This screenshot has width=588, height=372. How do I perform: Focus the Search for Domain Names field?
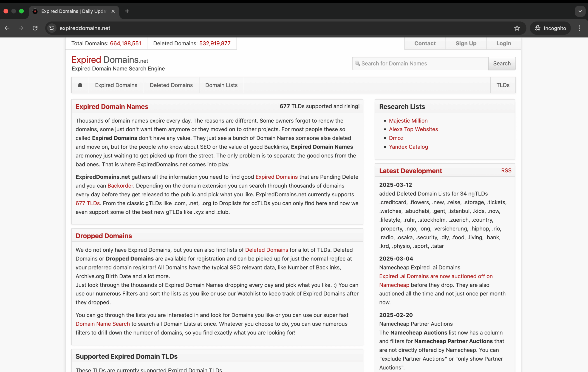pyautogui.click(x=420, y=63)
